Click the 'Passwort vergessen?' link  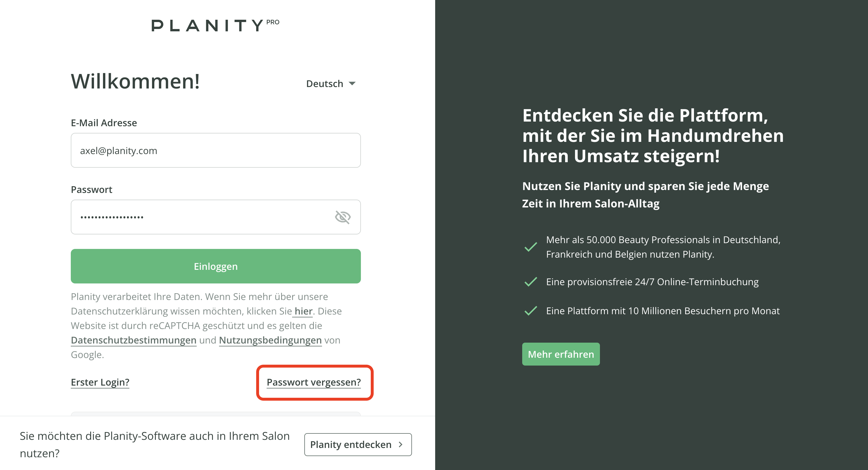click(x=314, y=382)
